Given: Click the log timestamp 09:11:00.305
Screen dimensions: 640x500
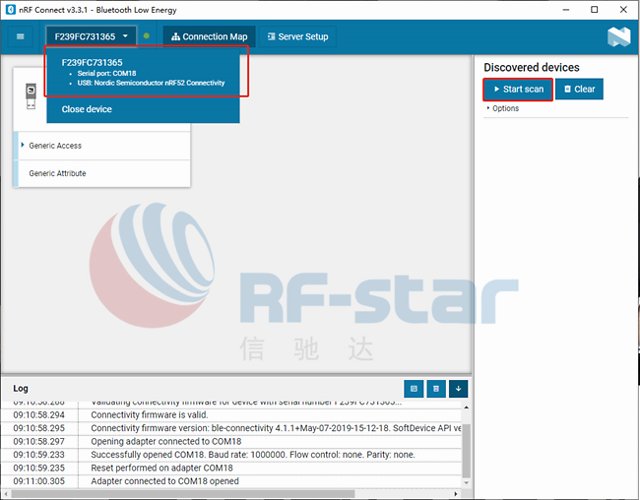Looking at the screenshot, I should pos(39,481).
